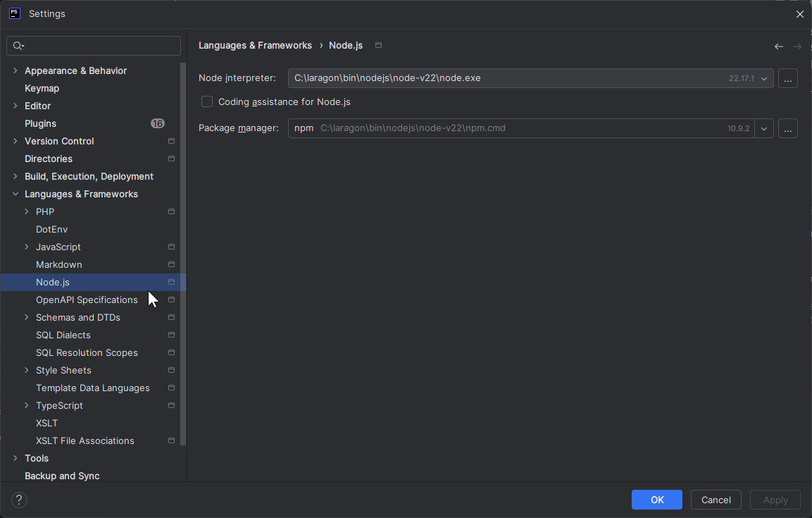This screenshot has width=812, height=518.
Task: Open the help question mark icon
Action: click(19, 500)
